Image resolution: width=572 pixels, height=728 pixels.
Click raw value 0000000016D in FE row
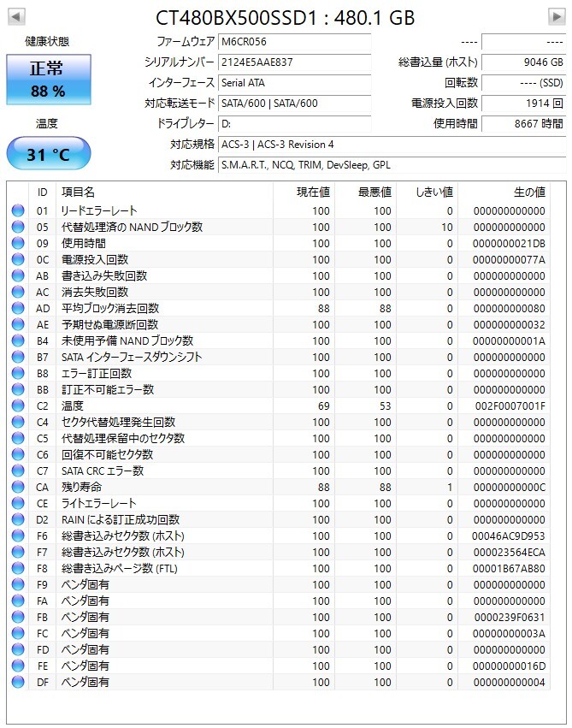coord(509,666)
